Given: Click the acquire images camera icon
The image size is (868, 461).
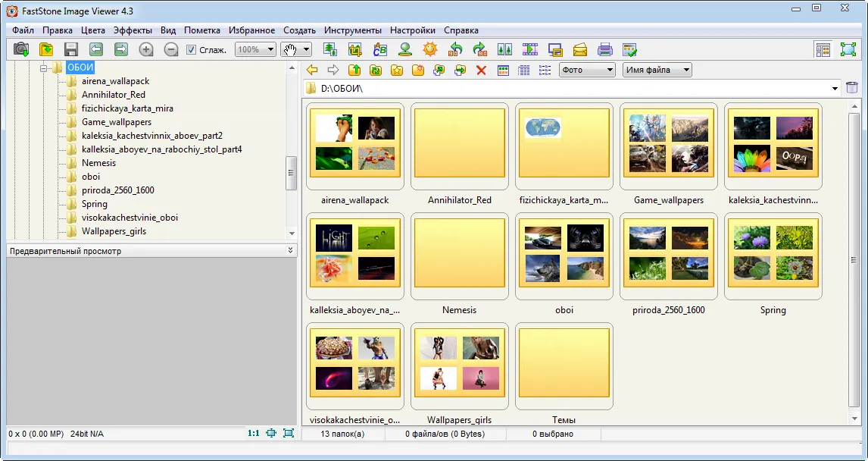Looking at the screenshot, I should click(21, 49).
